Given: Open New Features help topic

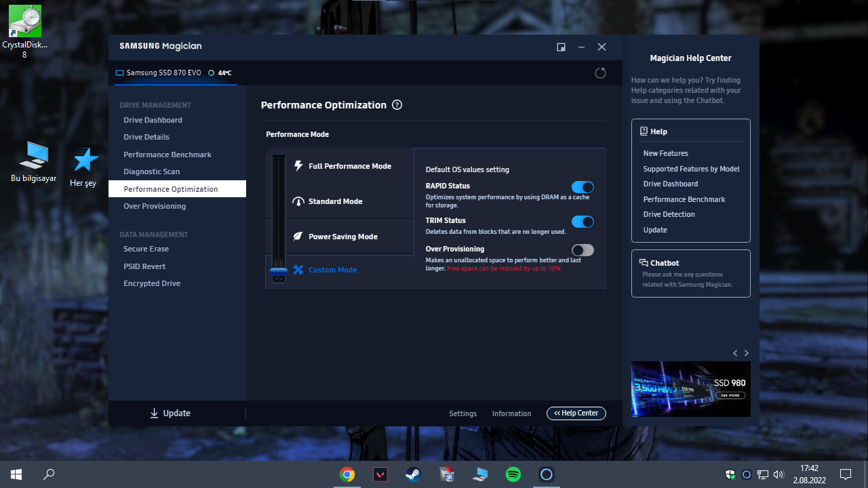Looking at the screenshot, I should [665, 153].
